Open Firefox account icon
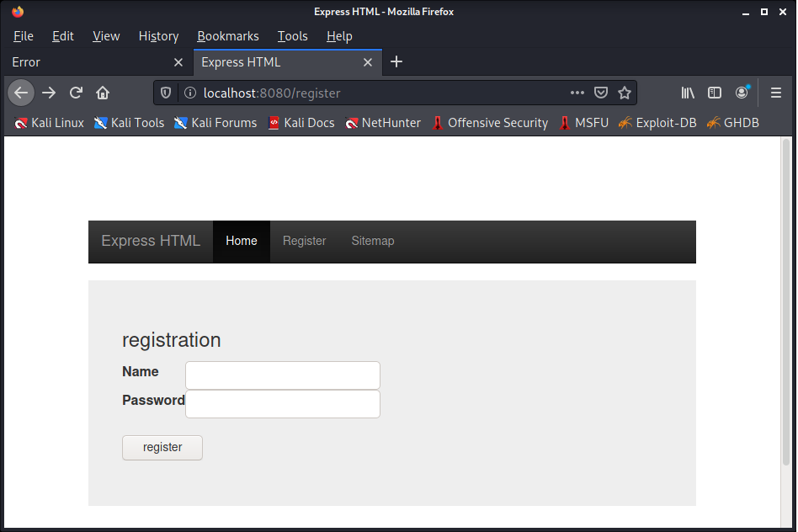 click(x=742, y=93)
